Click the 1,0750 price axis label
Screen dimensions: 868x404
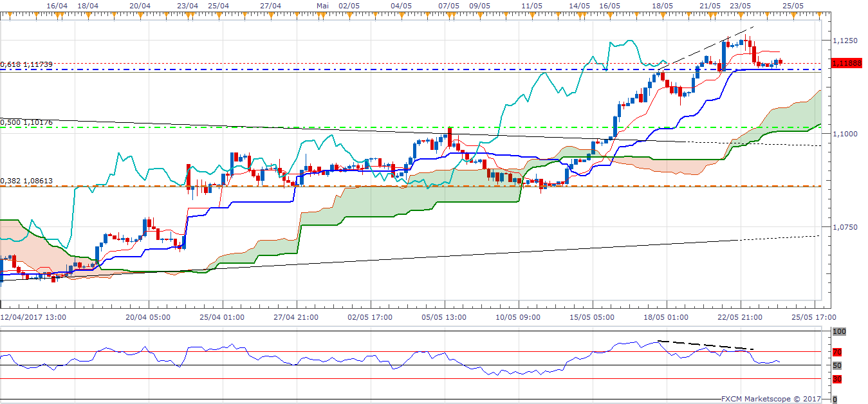(845, 227)
